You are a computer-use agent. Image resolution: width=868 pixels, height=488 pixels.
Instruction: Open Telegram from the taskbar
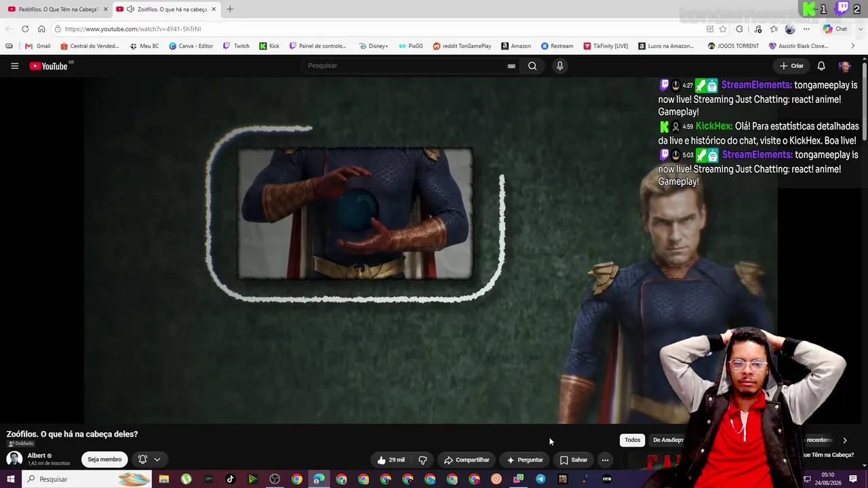point(540,479)
